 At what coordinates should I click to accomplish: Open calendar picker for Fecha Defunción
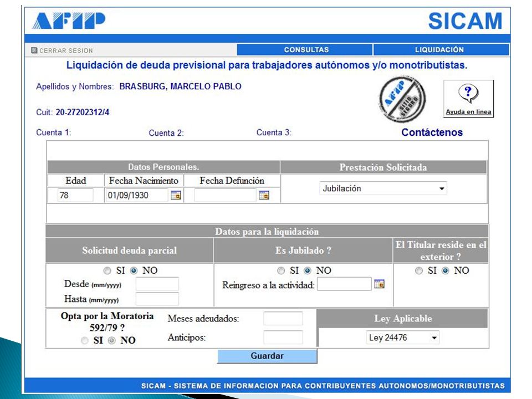tap(264, 195)
